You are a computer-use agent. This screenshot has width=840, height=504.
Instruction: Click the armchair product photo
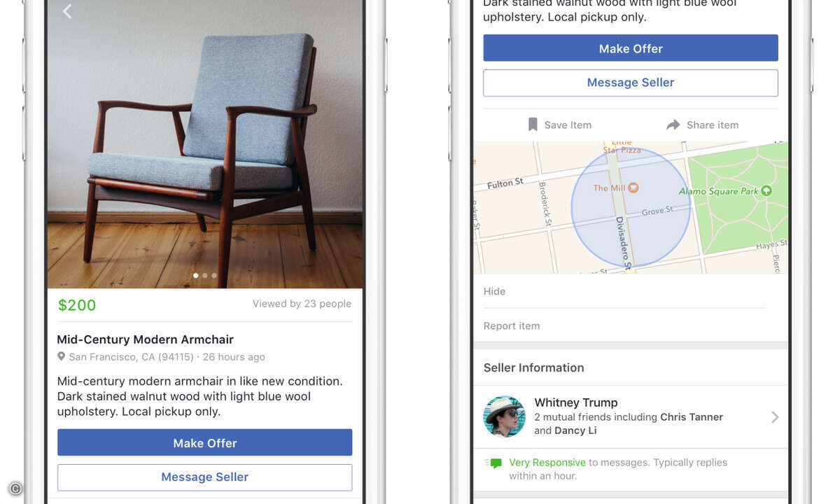(x=205, y=143)
